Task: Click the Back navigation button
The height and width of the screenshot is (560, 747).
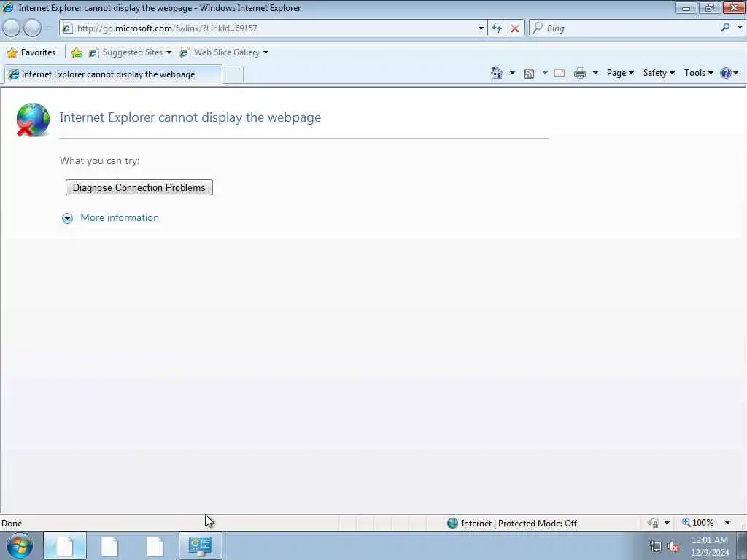Action: tap(12, 28)
